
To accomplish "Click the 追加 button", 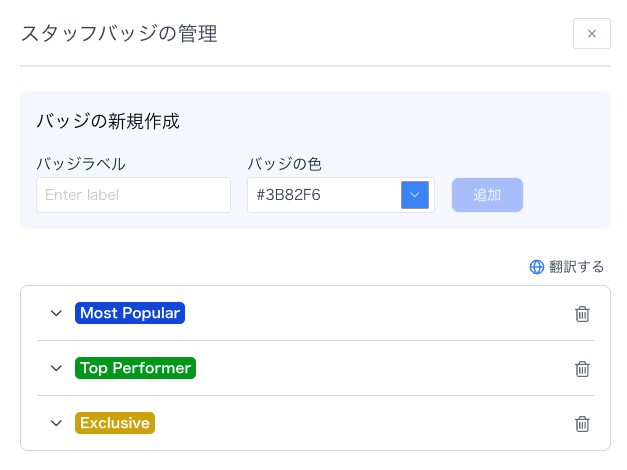I will (x=487, y=195).
